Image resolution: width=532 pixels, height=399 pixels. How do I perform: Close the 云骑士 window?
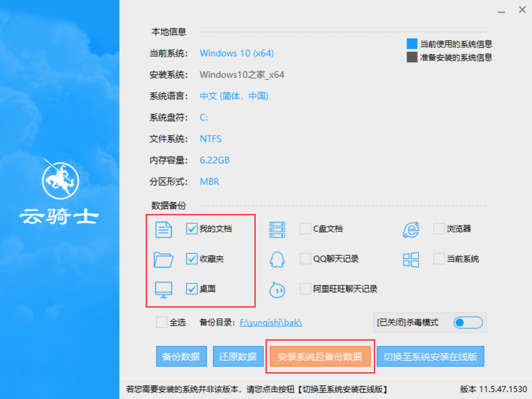pos(523,10)
